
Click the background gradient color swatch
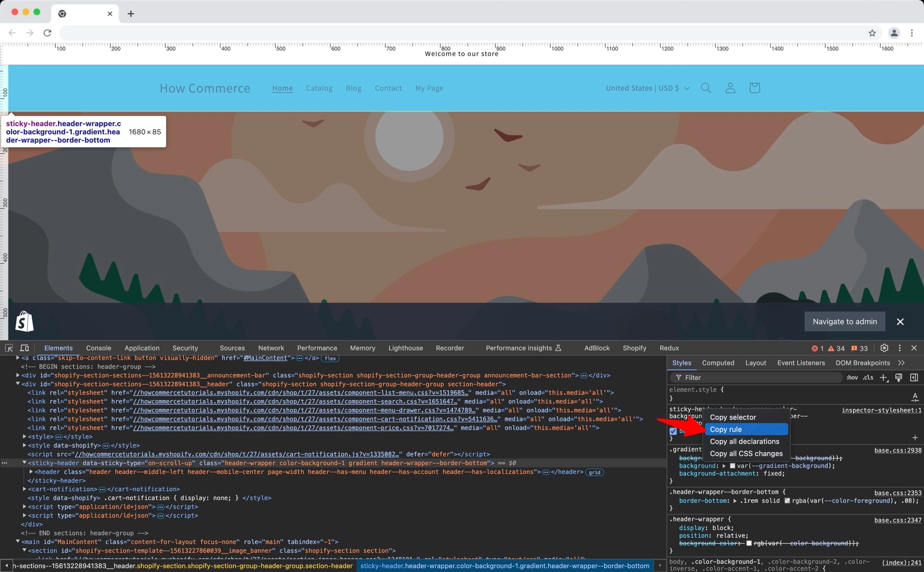tap(732, 466)
